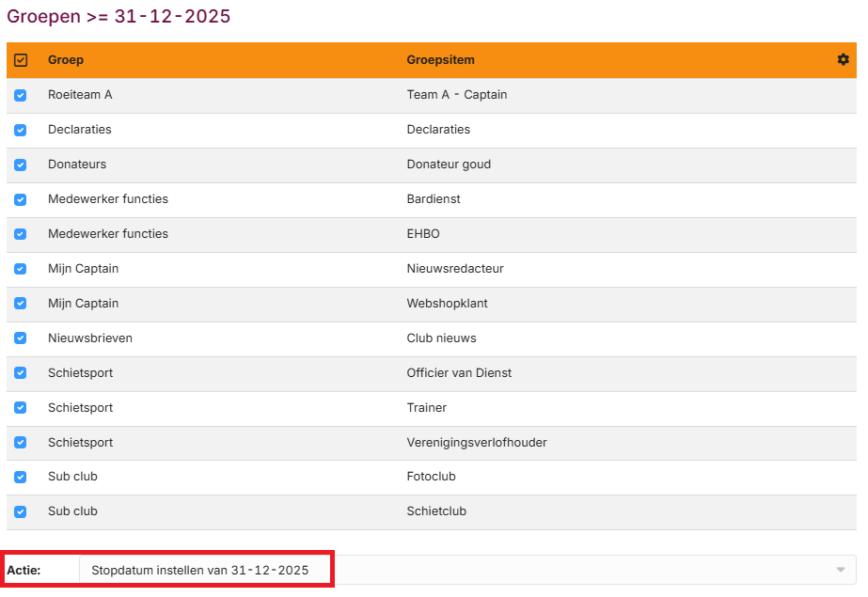Uncheck the Bardienst row

[20, 199]
